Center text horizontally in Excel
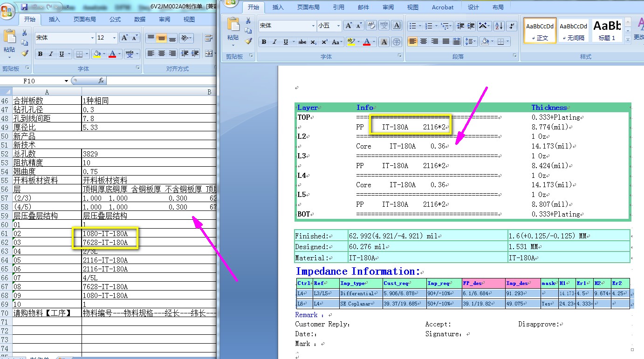 point(162,54)
